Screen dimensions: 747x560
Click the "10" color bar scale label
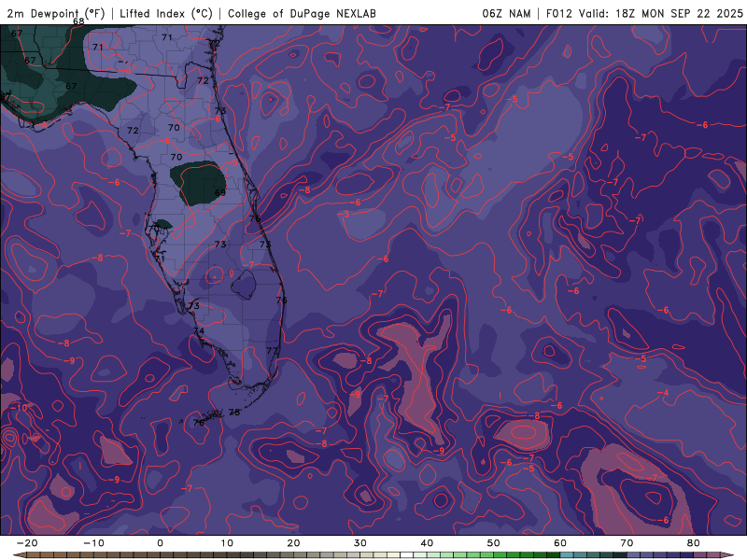(x=227, y=543)
